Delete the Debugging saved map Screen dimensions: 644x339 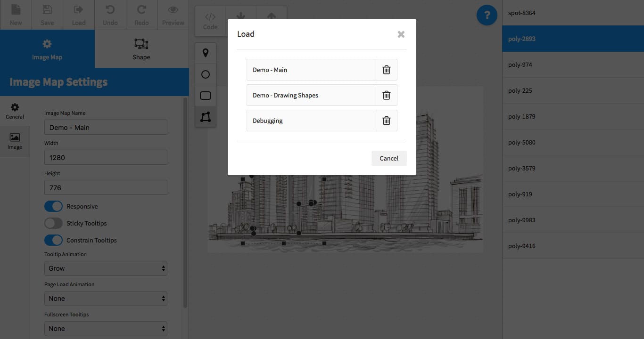point(386,121)
